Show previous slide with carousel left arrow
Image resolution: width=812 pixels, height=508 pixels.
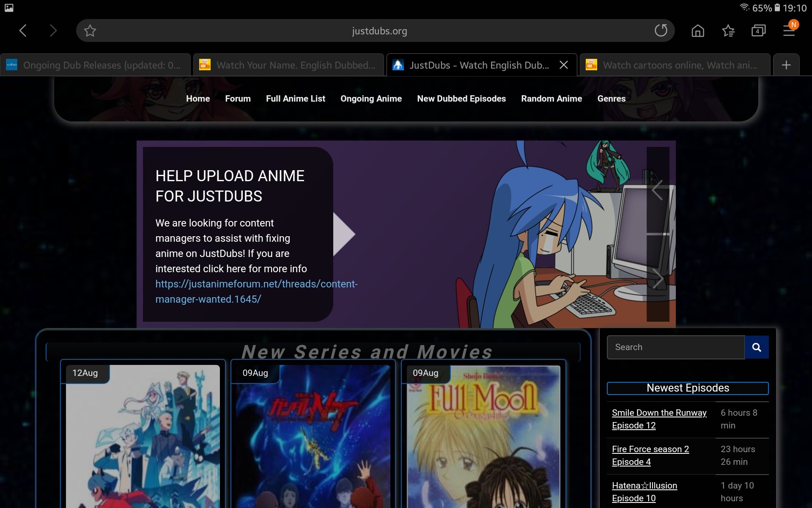pyautogui.click(x=657, y=190)
